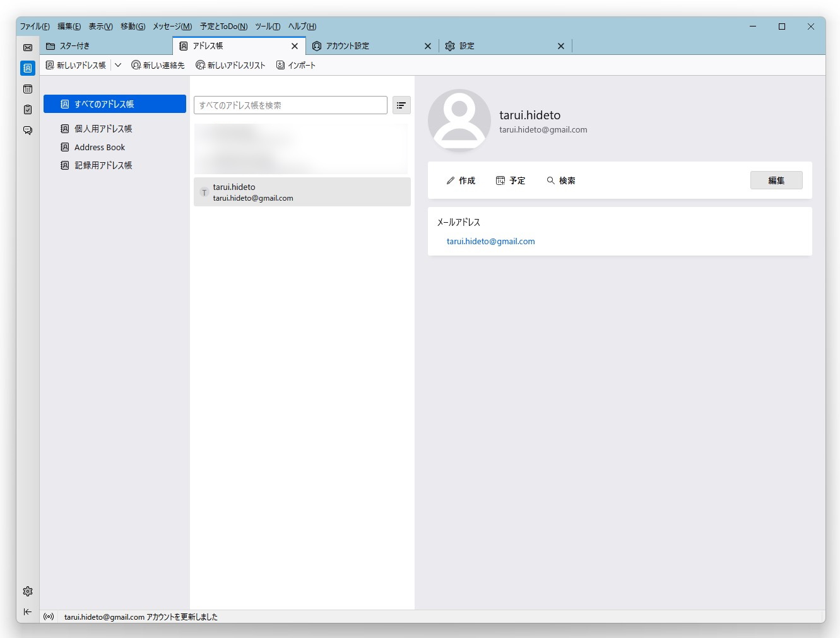Close the アドレス帳 tab
The height and width of the screenshot is (638, 840).
pyautogui.click(x=295, y=46)
